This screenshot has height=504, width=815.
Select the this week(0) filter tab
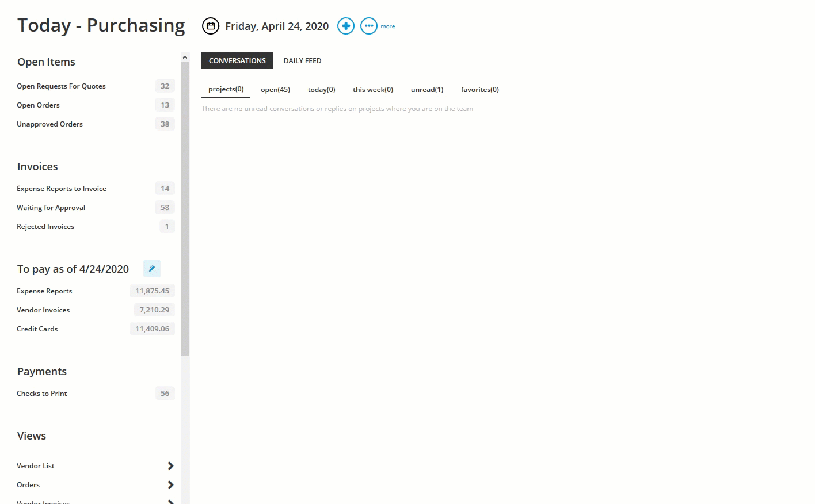[373, 90]
